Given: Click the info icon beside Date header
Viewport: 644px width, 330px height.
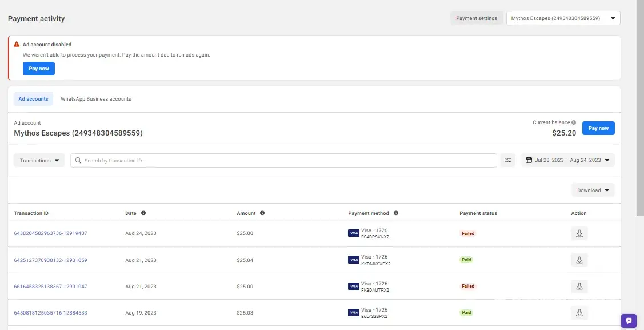Looking at the screenshot, I should [x=143, y=213].
